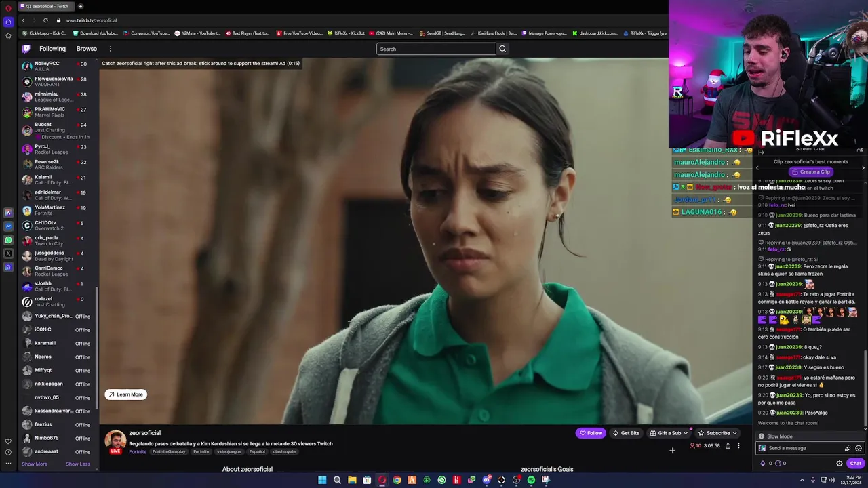Open YolaMartinez Fortnite channel
The image size is (868, 488).
[x=59, y=210]
